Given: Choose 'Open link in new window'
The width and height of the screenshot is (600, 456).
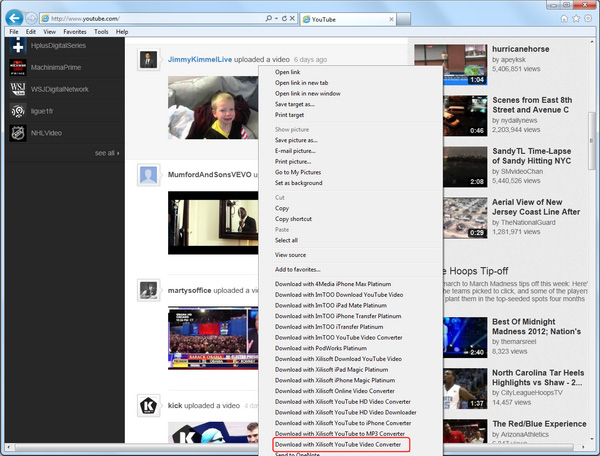Looking at the screenshot, I should [307, 93].
